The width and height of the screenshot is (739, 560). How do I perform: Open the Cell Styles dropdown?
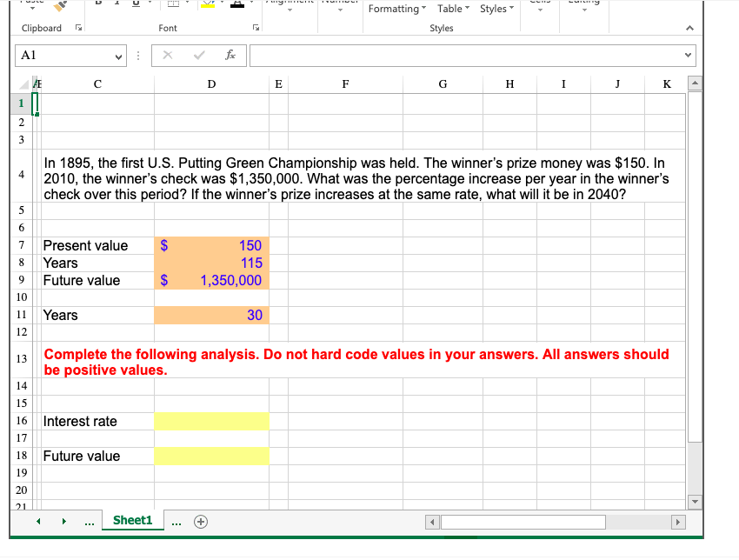496,9
